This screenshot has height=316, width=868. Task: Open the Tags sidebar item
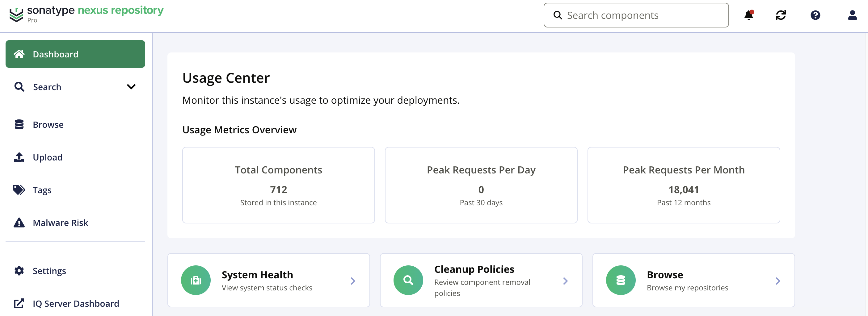click(x=42, y=190)
